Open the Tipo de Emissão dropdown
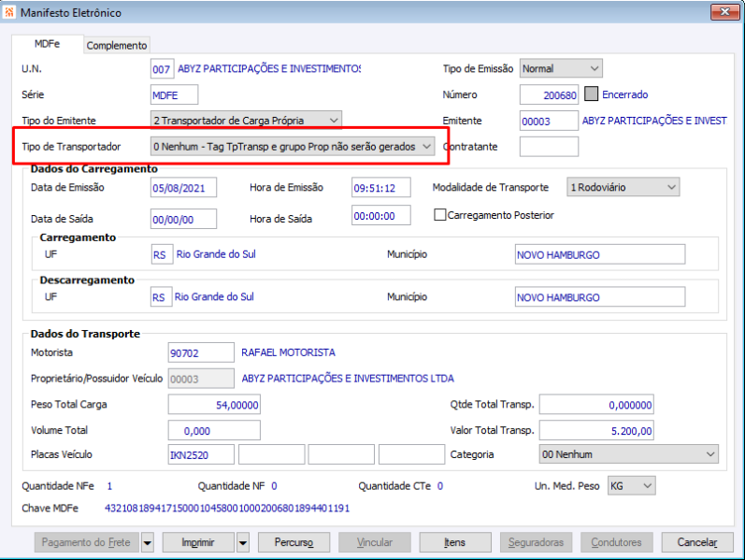This screenshot has width=745, height=560. (561, 68)
